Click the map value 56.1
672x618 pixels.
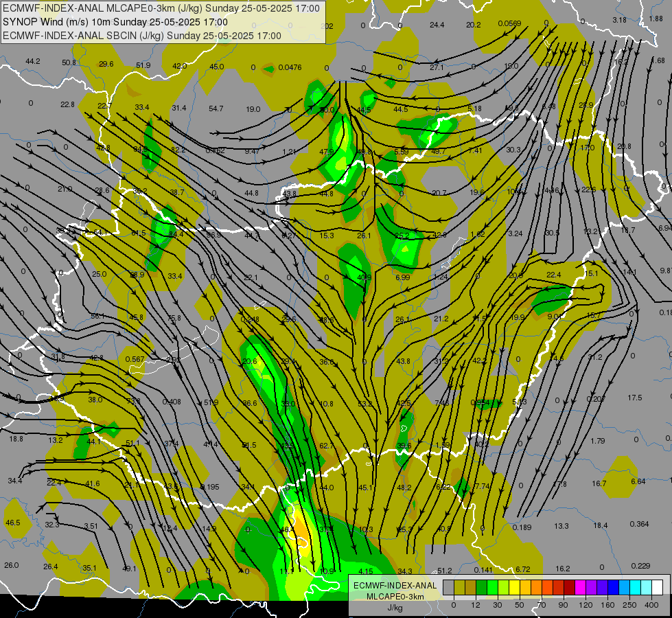pyautogui.click(x=97, y=316)
